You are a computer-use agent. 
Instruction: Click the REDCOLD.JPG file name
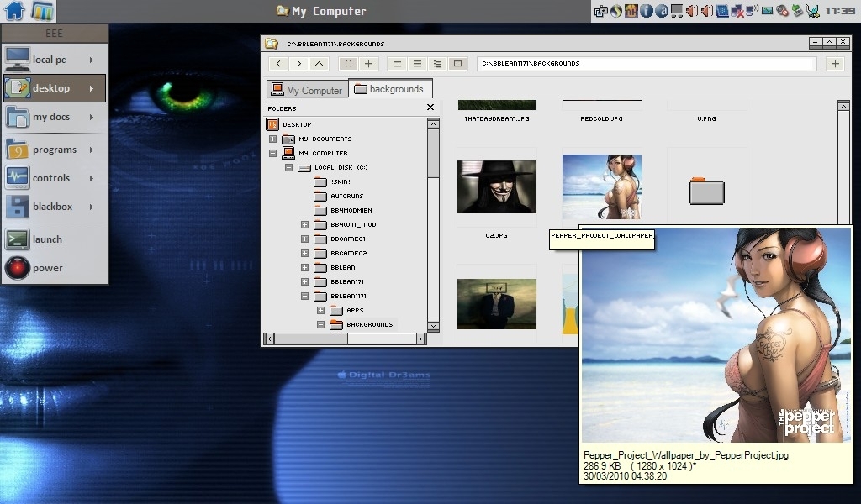coord(602,118)
